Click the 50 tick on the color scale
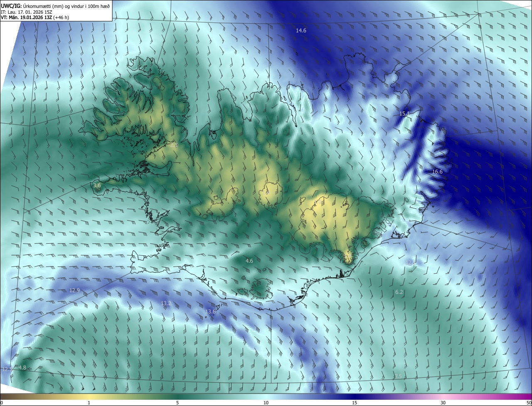 coord(528,403)
